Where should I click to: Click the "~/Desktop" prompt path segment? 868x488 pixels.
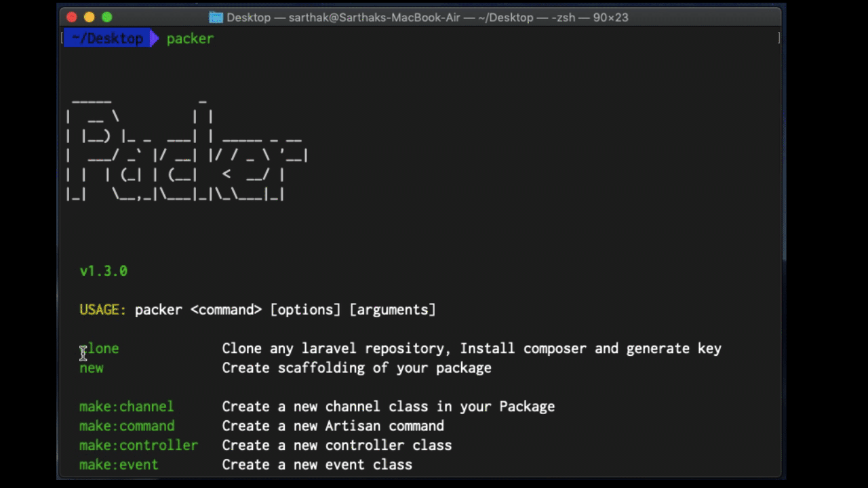[107, 39]
